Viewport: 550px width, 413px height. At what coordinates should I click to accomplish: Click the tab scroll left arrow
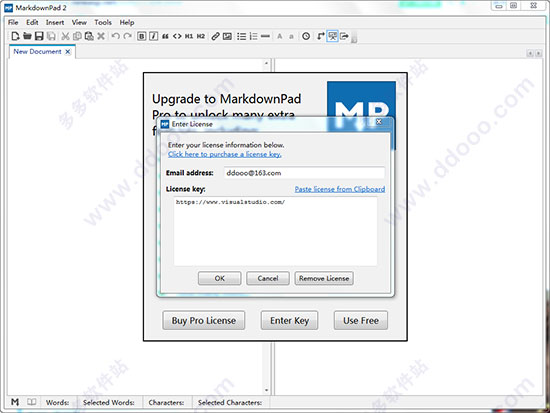tap(530, 53)
